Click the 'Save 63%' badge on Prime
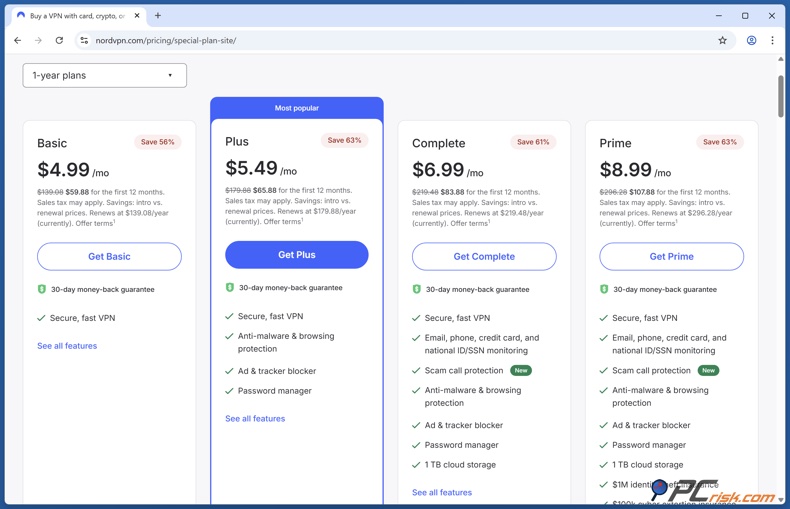Screen dimensions: 790x509 click(720, 142)
